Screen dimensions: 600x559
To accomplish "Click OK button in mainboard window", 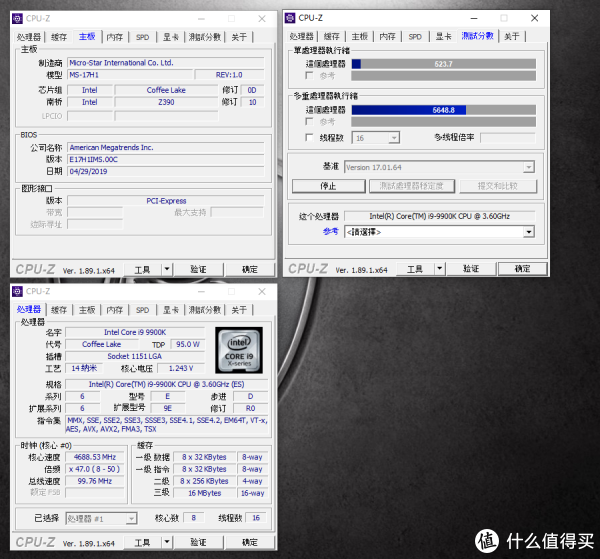I will point(250,269).
